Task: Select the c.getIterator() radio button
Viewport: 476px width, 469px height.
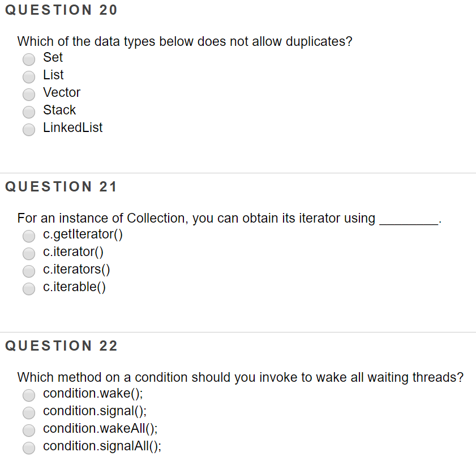Action: tap(29, 236)
